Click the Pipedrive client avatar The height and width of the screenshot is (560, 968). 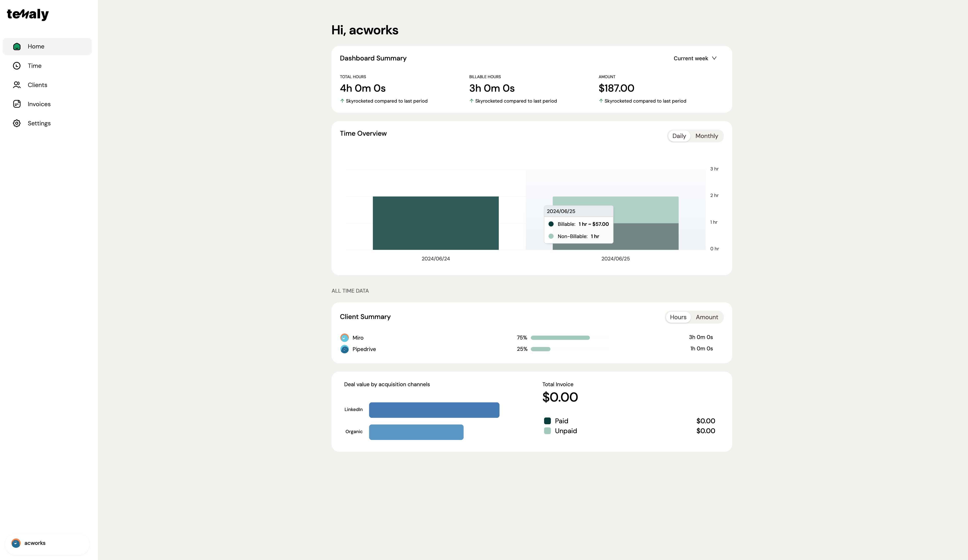(x=344, y=349)
